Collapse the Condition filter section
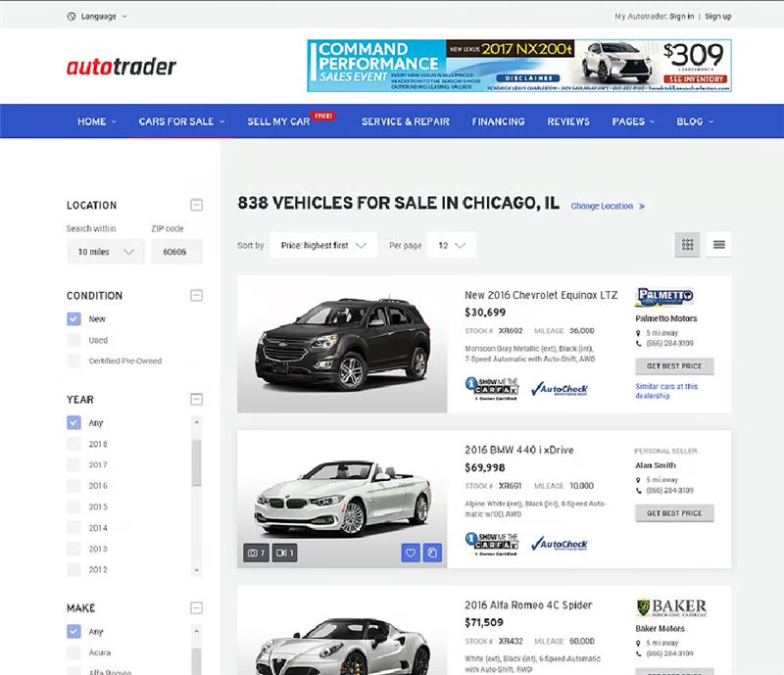The image size is (784, 675). tap(197, 296)
